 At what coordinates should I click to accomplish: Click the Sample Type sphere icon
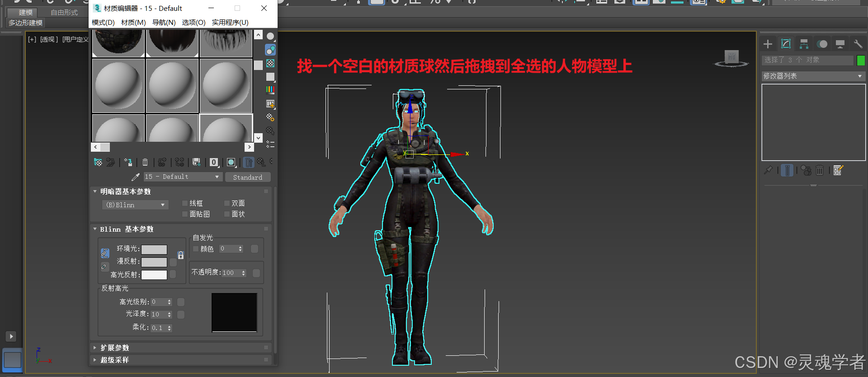click(x=270, y=36)
